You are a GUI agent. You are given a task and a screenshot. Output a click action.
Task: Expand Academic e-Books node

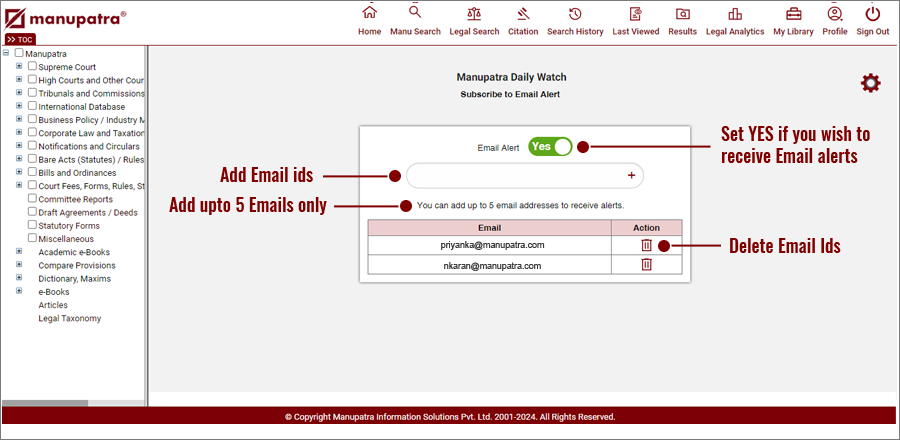[19, 251]
